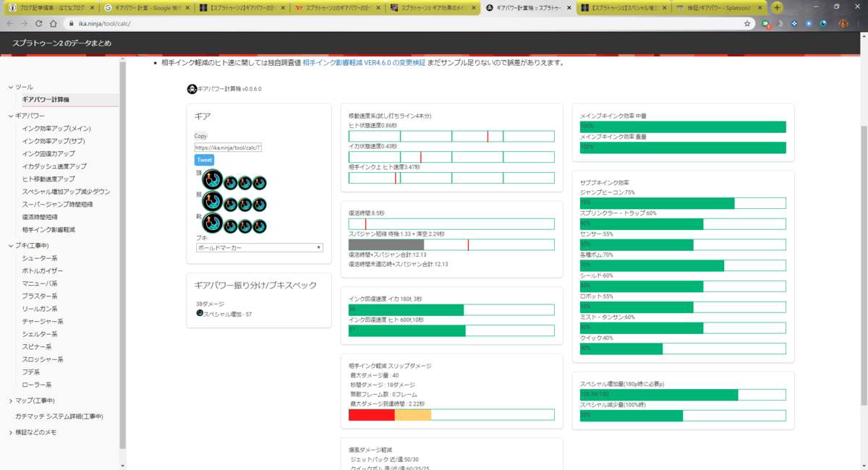Open ローラー系 in the sidebar
Screen dimensions: 868x470
(37, 385)
